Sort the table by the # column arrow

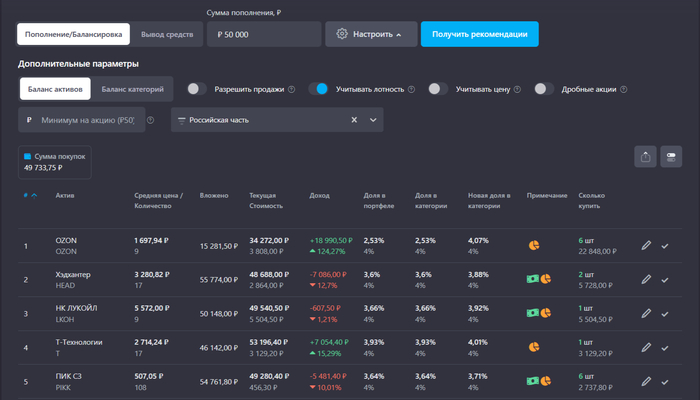point(35,195)
